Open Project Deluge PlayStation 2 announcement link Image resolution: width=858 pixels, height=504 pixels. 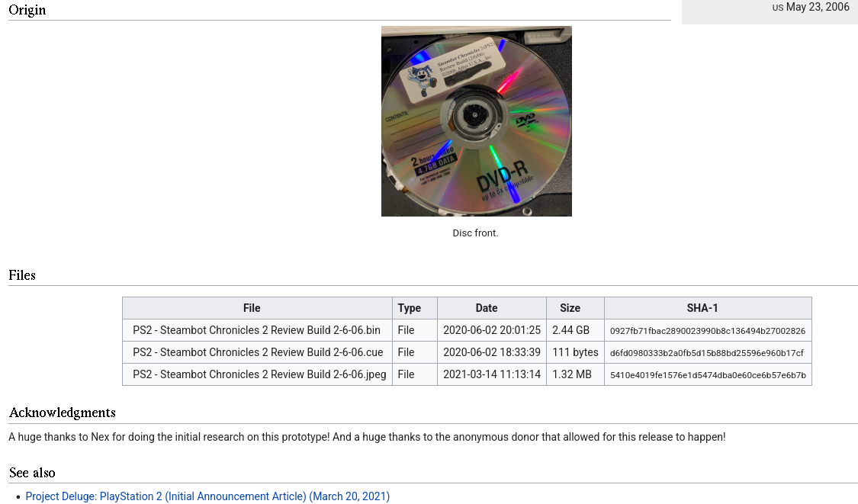point(207,496)
